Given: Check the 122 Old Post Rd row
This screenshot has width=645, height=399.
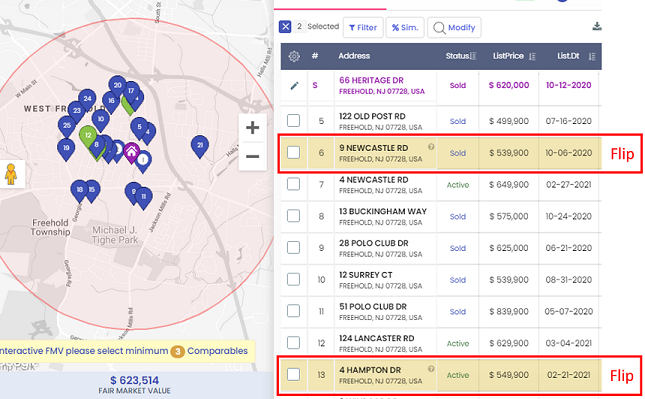Looking at the screenshot, I should (x=293, y=121).
